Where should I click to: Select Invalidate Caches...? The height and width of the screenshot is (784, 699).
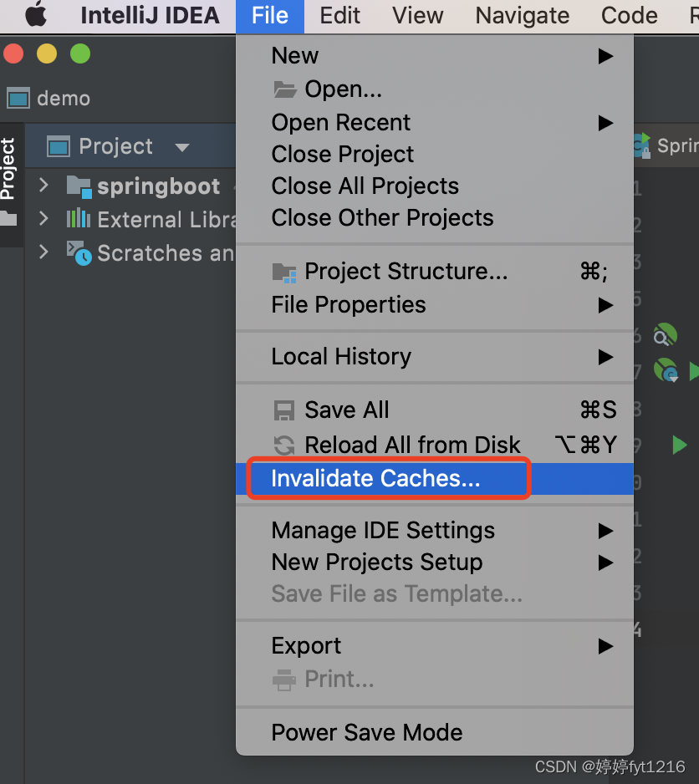[434, 478]
